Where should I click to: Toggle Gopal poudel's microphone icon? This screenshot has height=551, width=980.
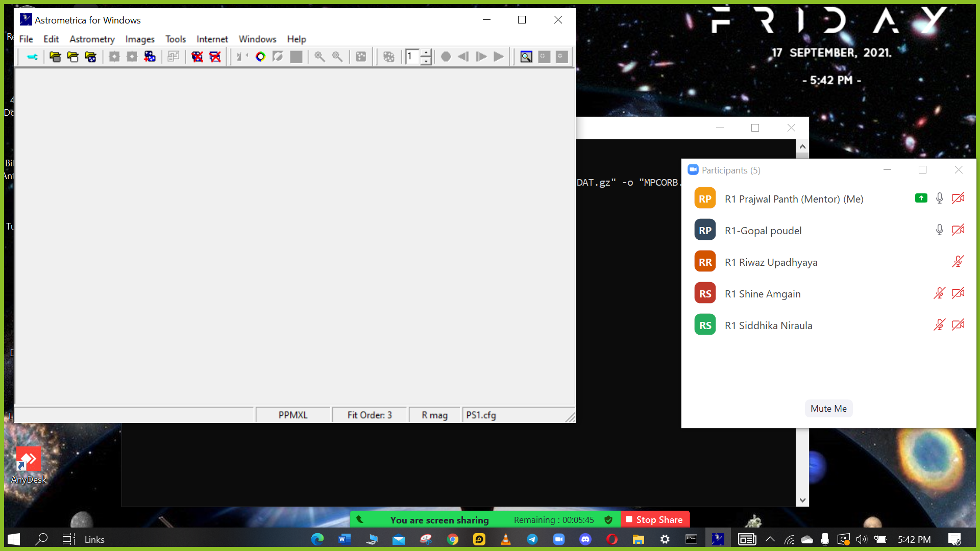[x=939, y=230]
